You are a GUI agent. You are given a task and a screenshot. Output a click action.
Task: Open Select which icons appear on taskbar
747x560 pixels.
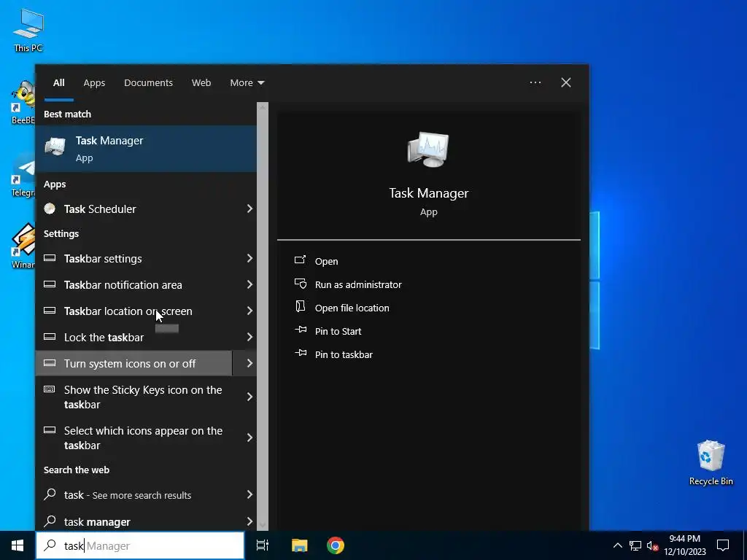coord(134,438)
